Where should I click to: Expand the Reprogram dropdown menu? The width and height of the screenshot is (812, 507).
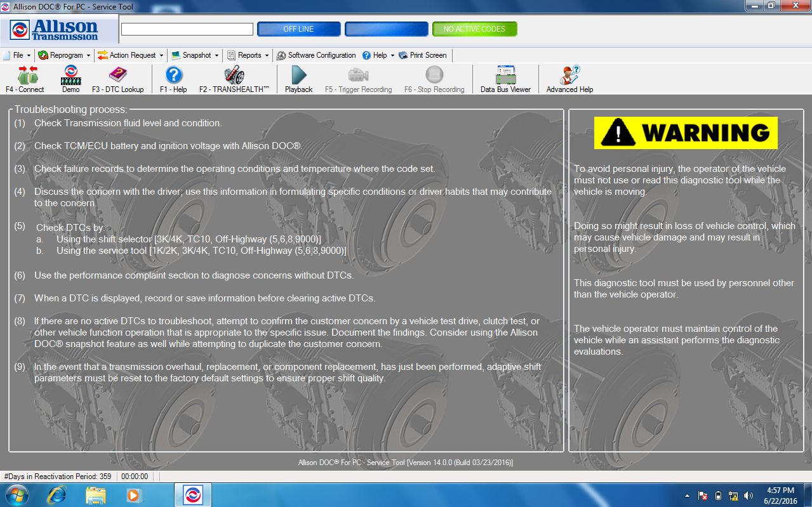click(64, 55)
